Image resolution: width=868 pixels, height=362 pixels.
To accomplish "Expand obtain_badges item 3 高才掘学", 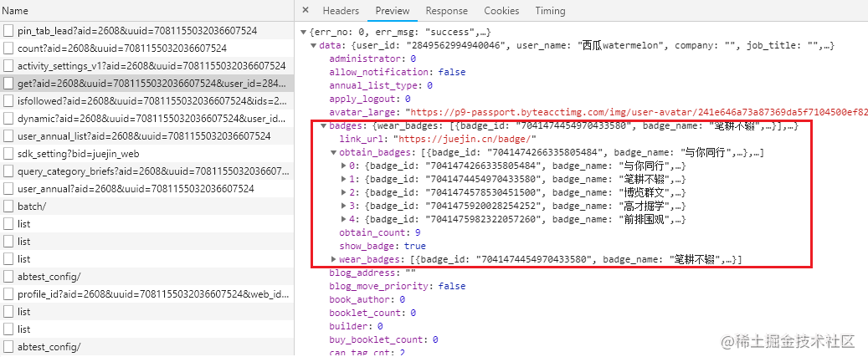I will (344, 206).
